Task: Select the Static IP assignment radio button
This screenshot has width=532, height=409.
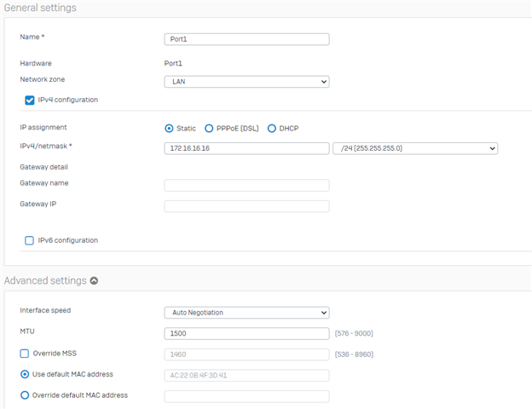Action: [x=169, y=129]
